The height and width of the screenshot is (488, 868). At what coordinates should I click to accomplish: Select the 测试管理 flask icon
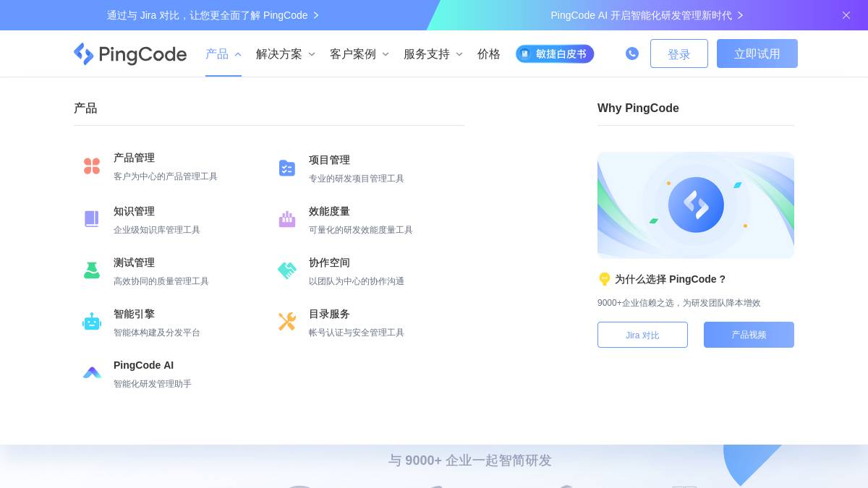[92, 270]
